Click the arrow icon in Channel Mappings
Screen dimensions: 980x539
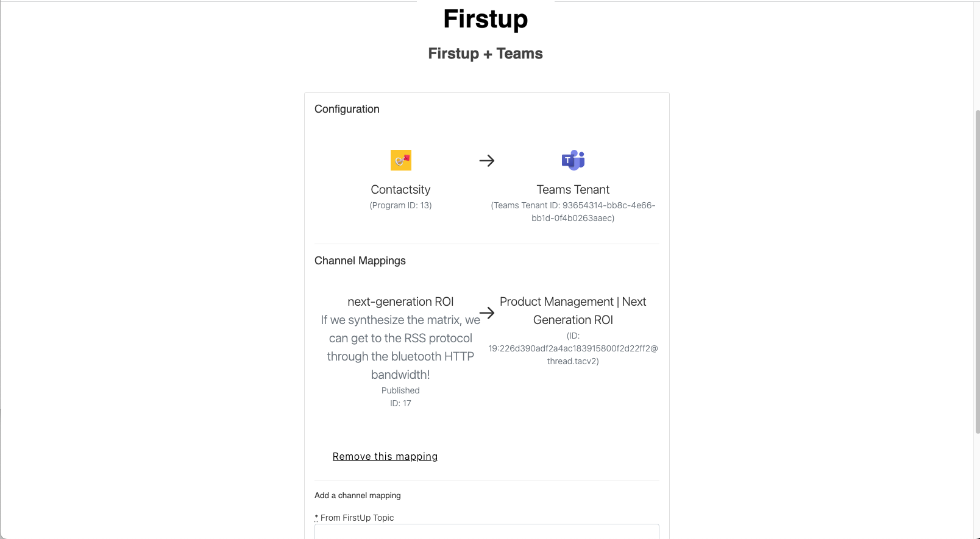(x=487, y=313)
